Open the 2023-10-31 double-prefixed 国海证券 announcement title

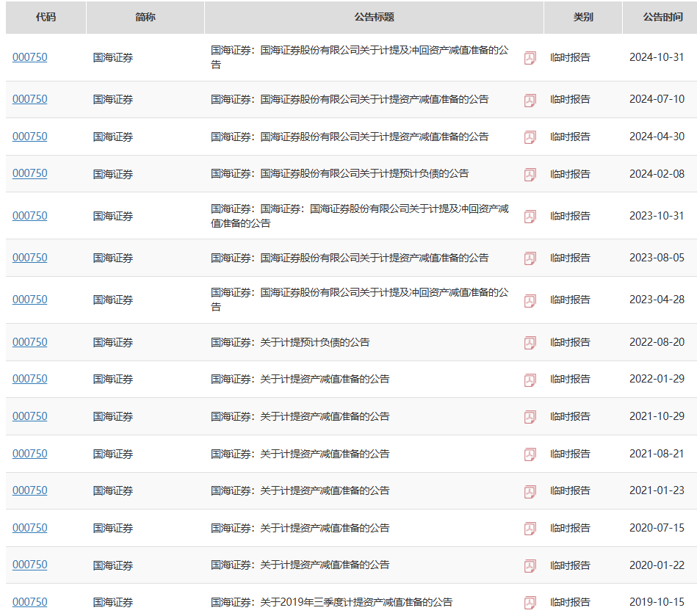pos(359,216)
